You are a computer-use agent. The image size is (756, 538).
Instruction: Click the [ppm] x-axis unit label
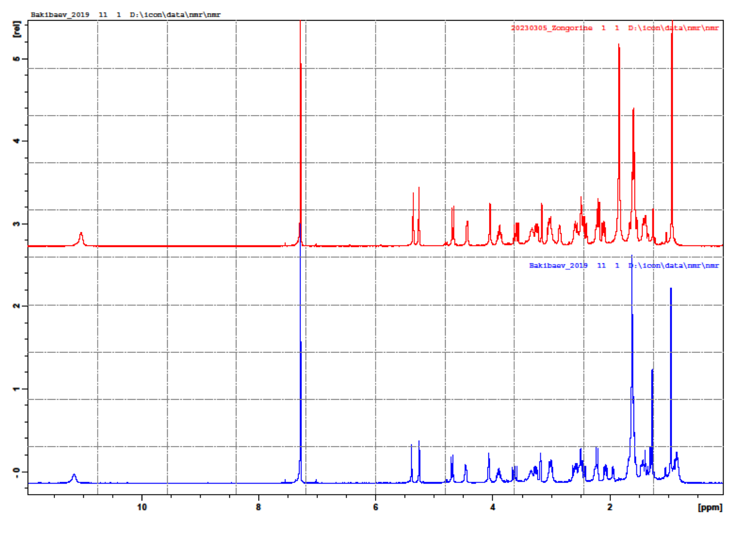click(710, 507)
